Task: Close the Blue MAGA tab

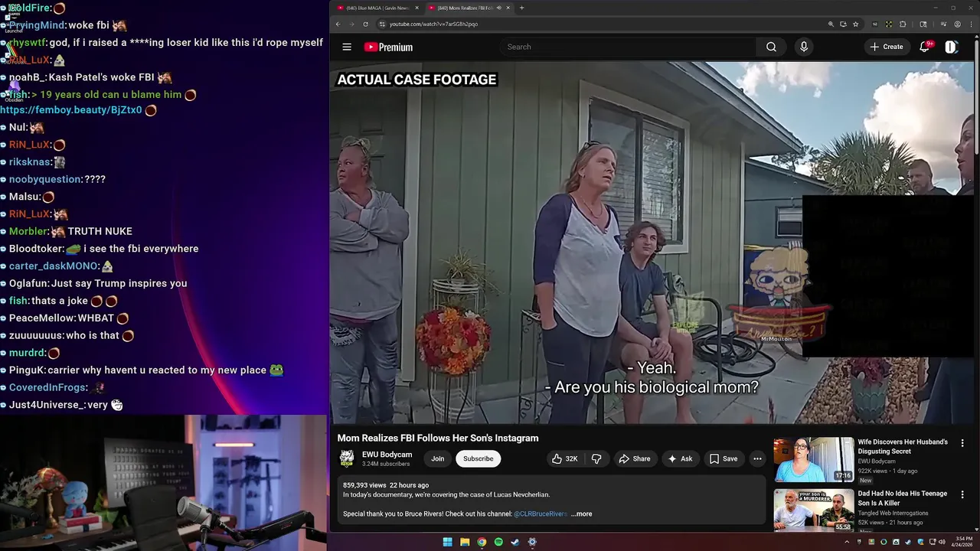Action: coord(416,8)
